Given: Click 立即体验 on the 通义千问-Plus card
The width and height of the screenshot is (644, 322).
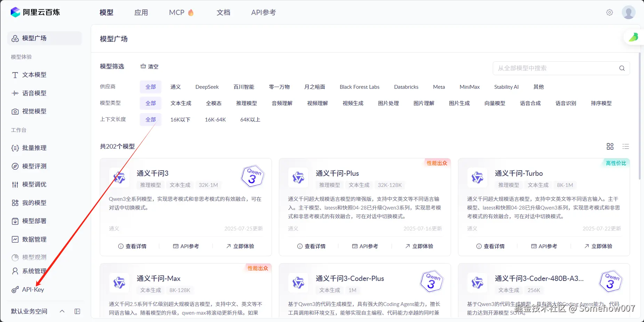Looking at the screenshot, I should pos(419,246).
